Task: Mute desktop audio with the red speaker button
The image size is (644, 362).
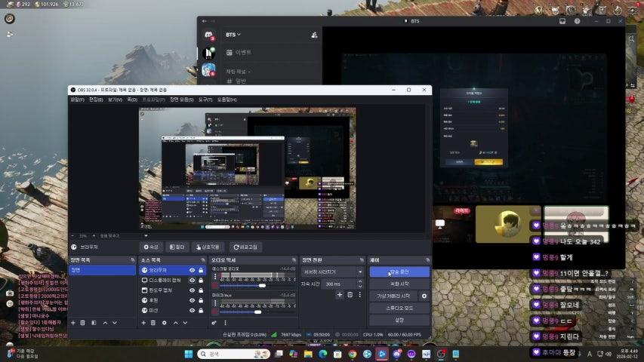Action: (215, 285)
